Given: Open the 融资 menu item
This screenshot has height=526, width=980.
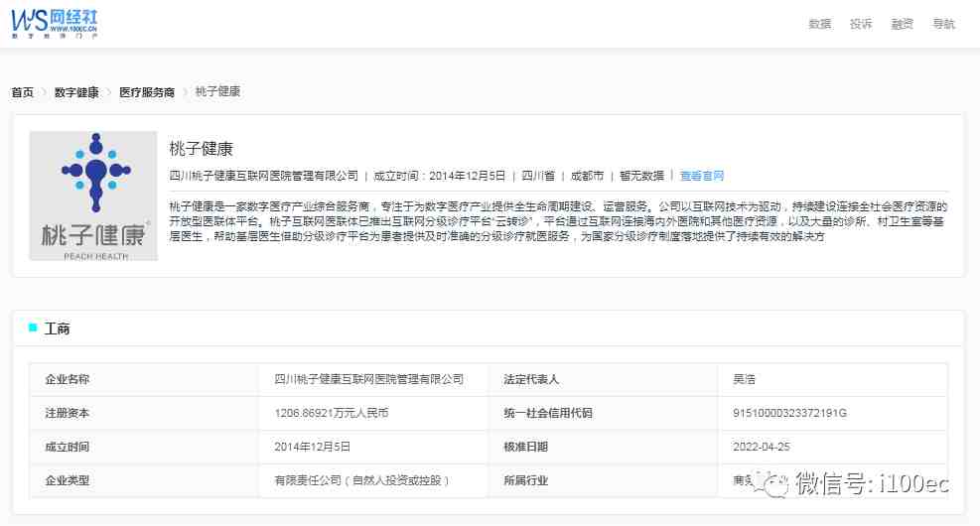Looking at the screenshot, I should pyautogui.click(x=902, y=24).
